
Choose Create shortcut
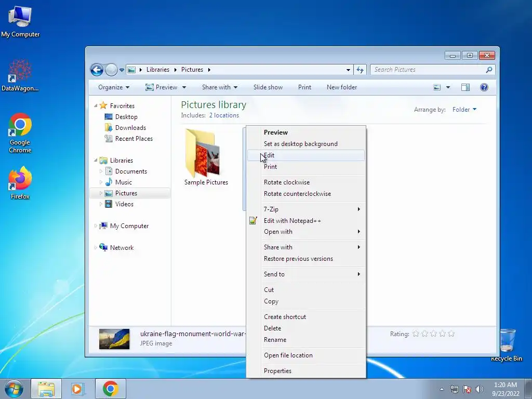(306, 316)
